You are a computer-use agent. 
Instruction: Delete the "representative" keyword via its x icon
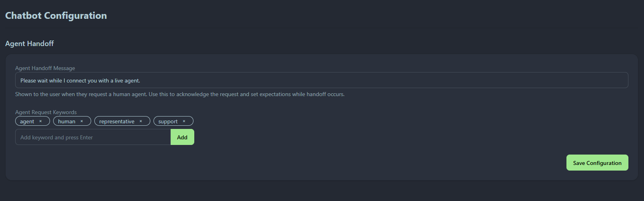tap(141, 121)
